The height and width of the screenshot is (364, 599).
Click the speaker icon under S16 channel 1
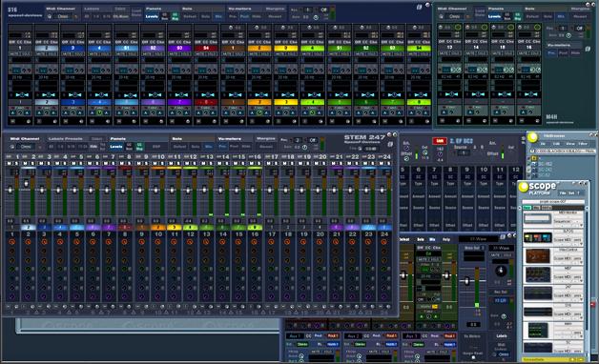click(x=29, y=121)
